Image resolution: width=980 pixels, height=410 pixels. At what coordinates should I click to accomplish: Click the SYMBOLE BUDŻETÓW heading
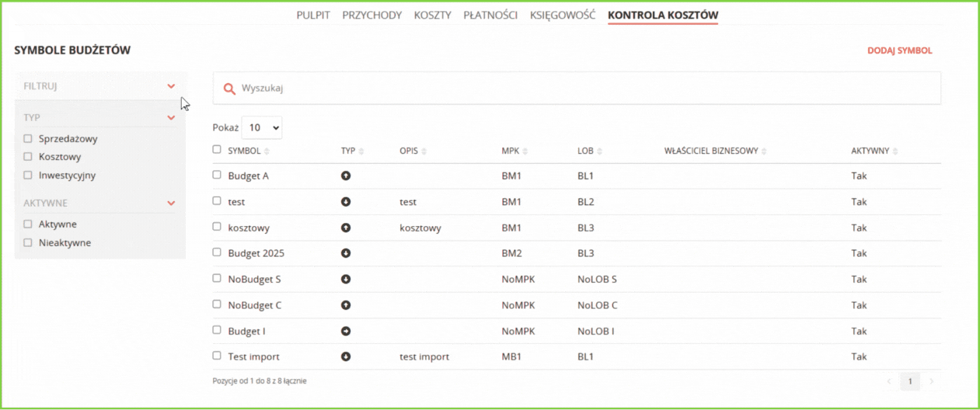72,50
